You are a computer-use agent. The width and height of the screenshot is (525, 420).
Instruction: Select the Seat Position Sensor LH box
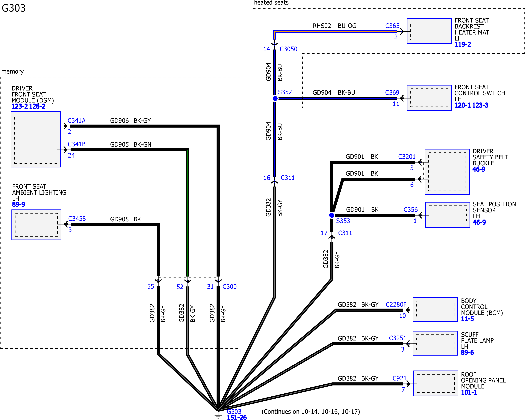pos(447,215)
